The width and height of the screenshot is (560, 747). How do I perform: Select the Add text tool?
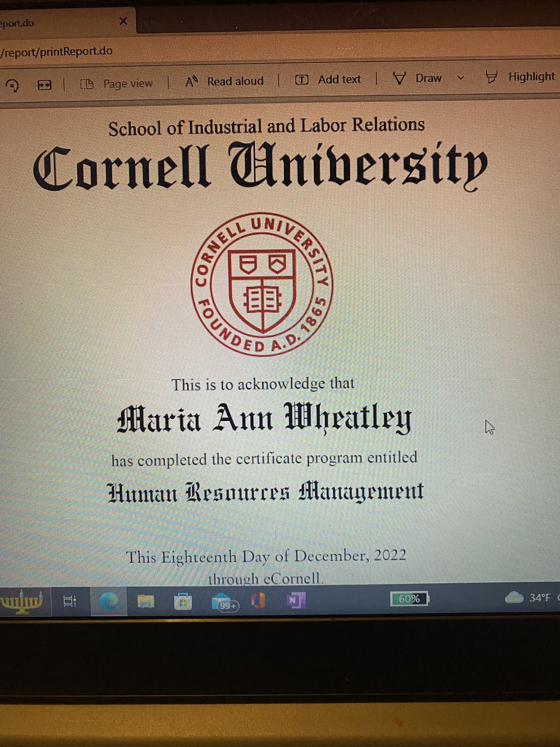click(x=328, y=79)
